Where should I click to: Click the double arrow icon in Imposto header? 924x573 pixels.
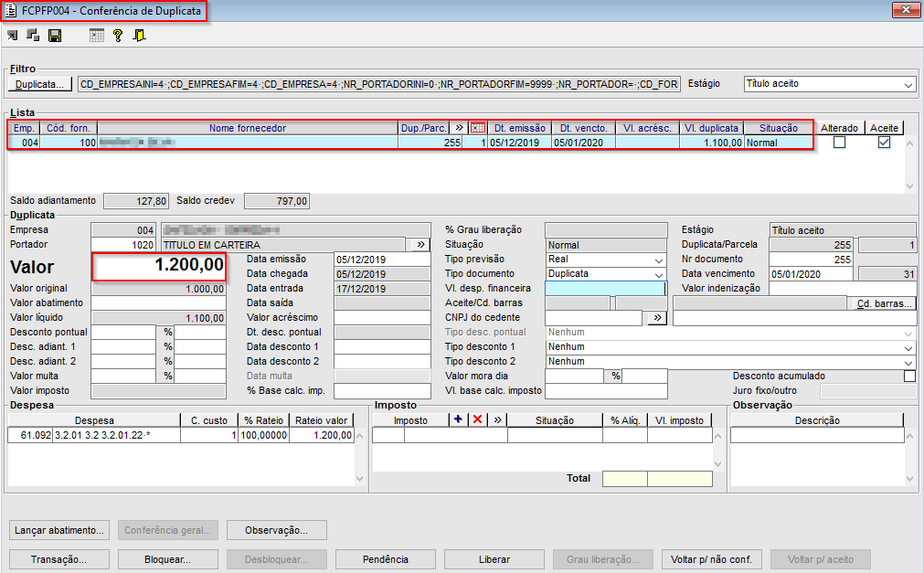click(498, 419)
